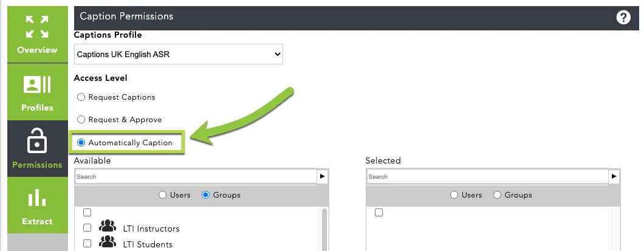Click the Available search input field
644x251 pixels.
tap(196, 176)
